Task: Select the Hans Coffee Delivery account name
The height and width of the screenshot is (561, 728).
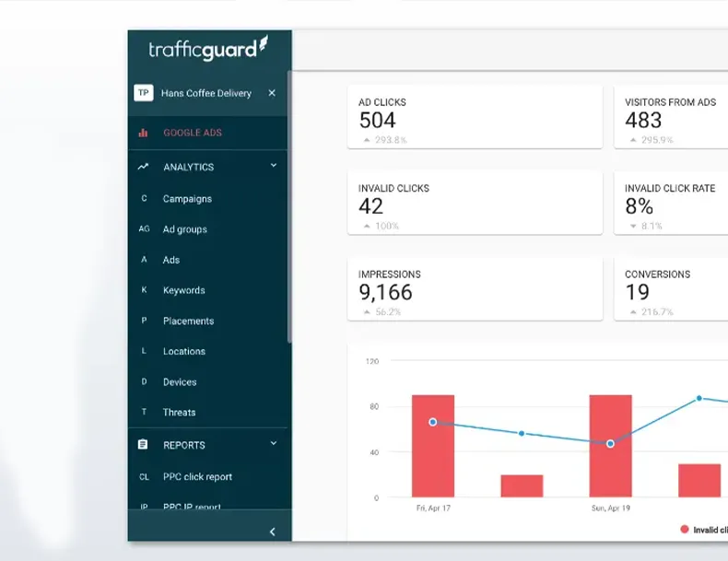Action: (206, 93)
